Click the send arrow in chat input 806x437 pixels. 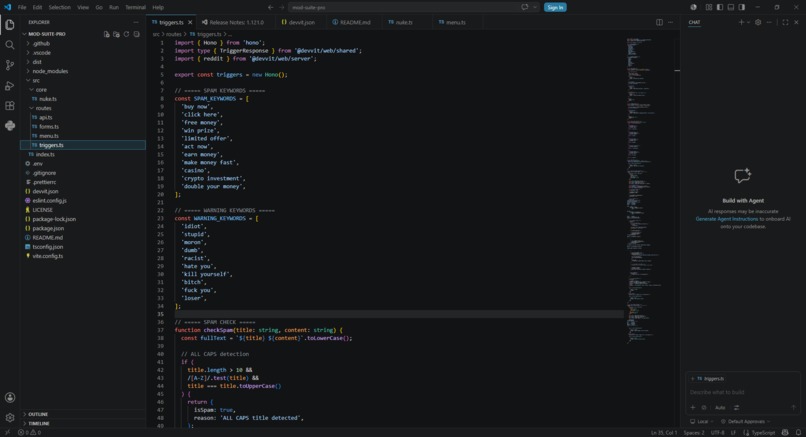[793, 408]
